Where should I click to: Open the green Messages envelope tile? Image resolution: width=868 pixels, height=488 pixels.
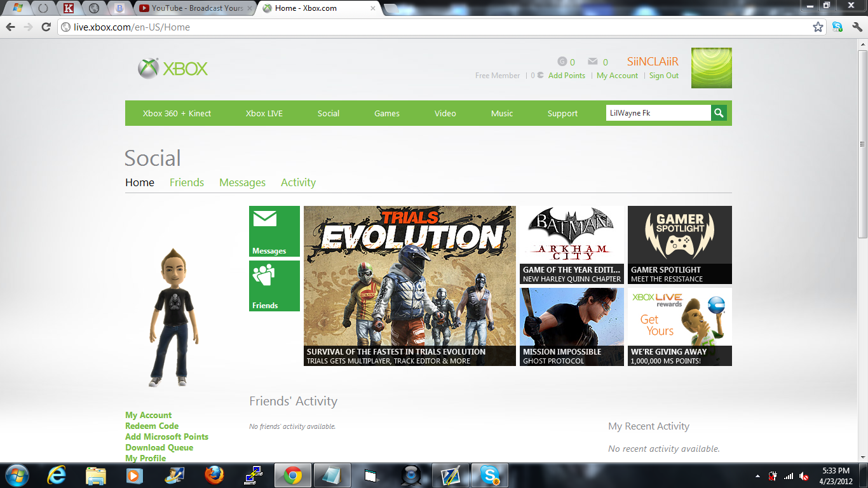(275, 231)
